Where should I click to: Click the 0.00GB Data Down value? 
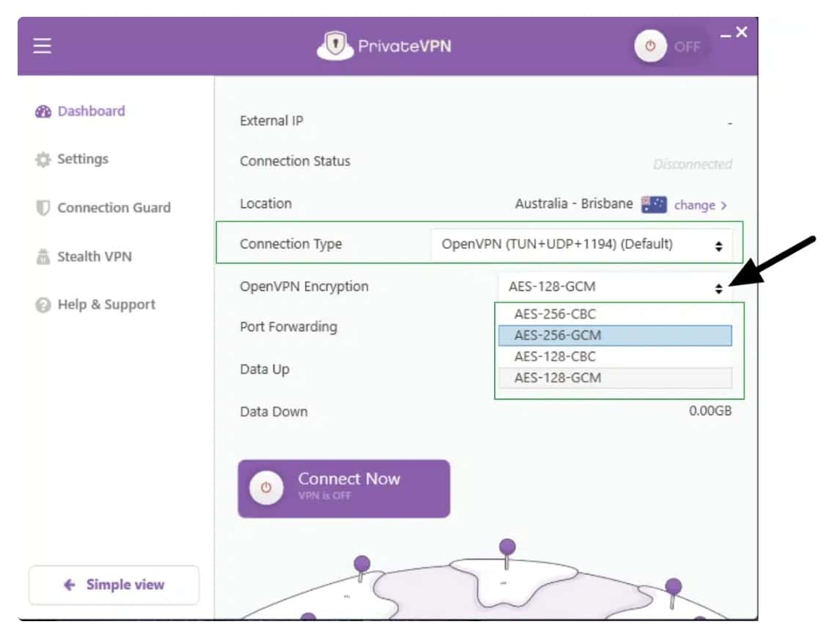pyautogui.click(x=710, y=410)
